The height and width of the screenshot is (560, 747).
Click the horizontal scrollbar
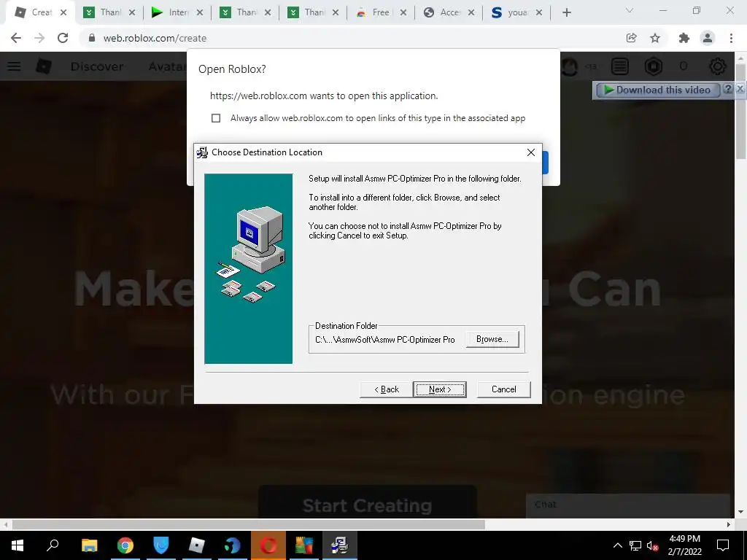(248, 524)
